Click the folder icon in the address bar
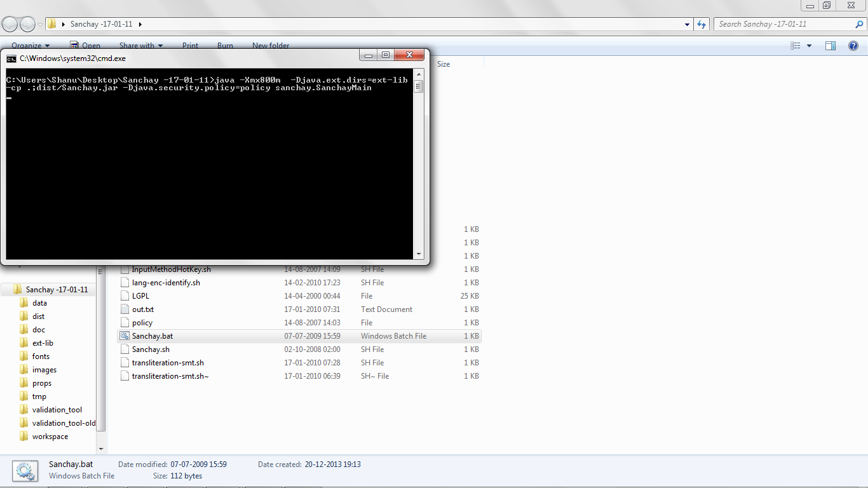868x488 pixels. tap(52, 24)
